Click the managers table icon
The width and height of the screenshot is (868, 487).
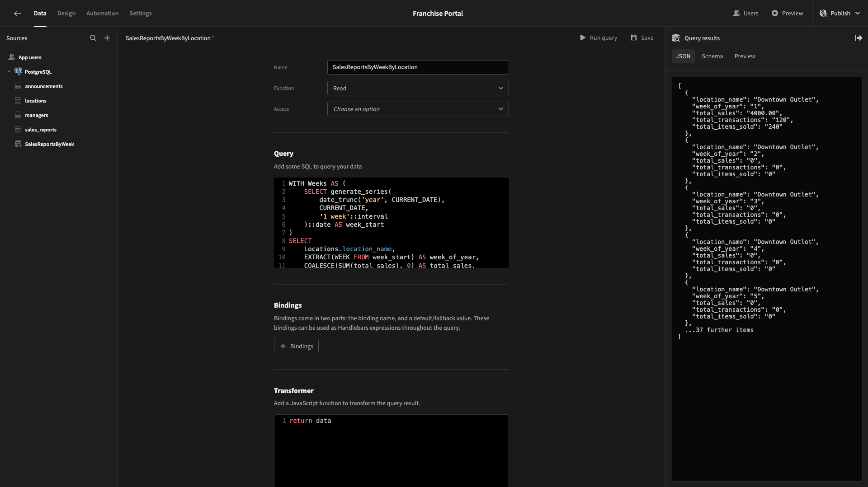point(18,115)
